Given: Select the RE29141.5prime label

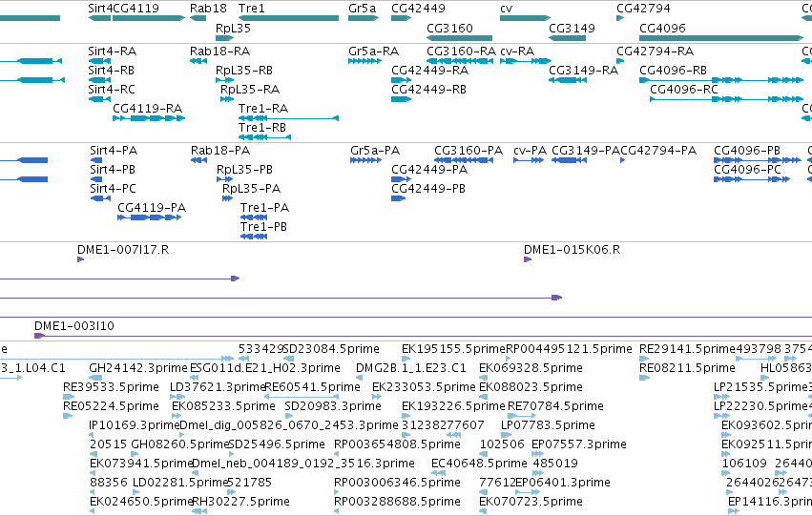Looking at the screenshot, I should pos(687,349).
